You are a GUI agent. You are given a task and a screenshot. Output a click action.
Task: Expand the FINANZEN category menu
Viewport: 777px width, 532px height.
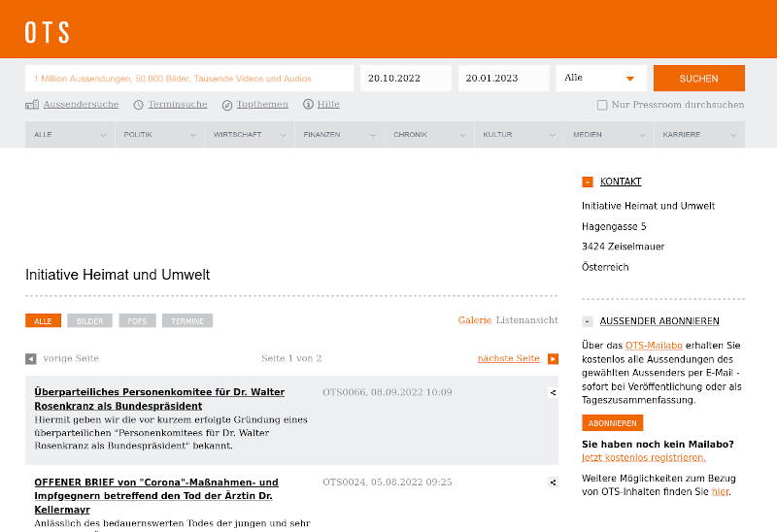pos(339,135)
